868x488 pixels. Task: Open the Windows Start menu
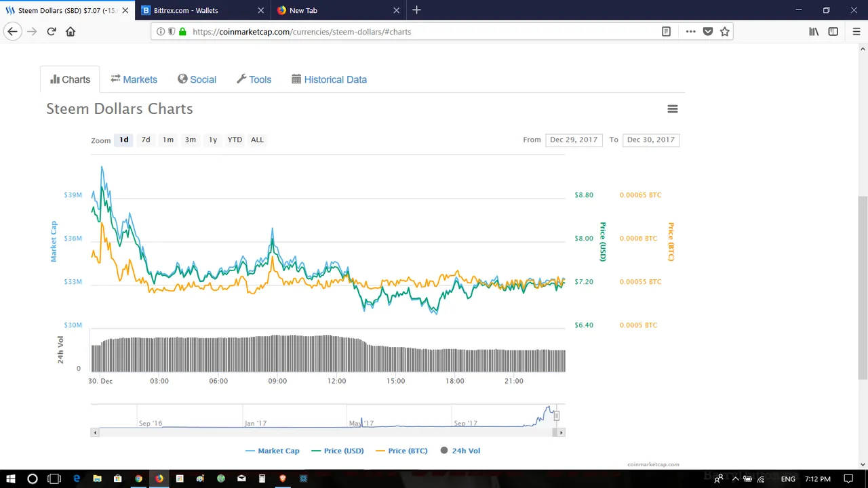coord(11,479)
